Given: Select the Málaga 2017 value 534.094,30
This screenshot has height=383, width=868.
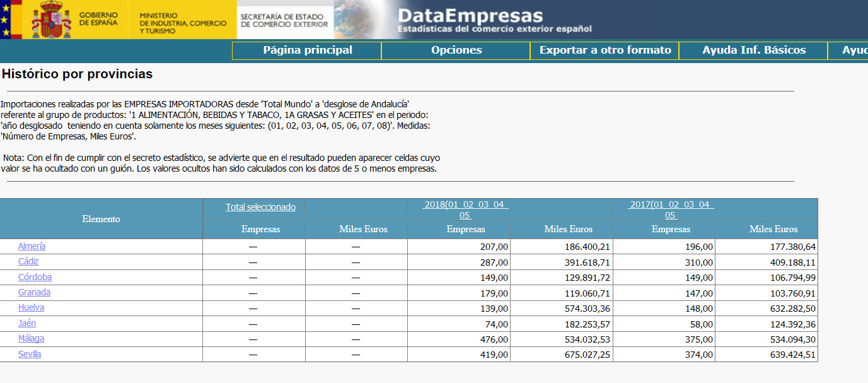Looking at the screenshot, I should (793, 339).
